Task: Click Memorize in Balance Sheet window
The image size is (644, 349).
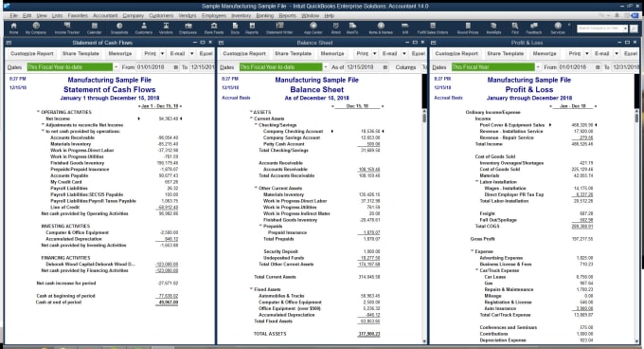Action: tap(332, 54)
